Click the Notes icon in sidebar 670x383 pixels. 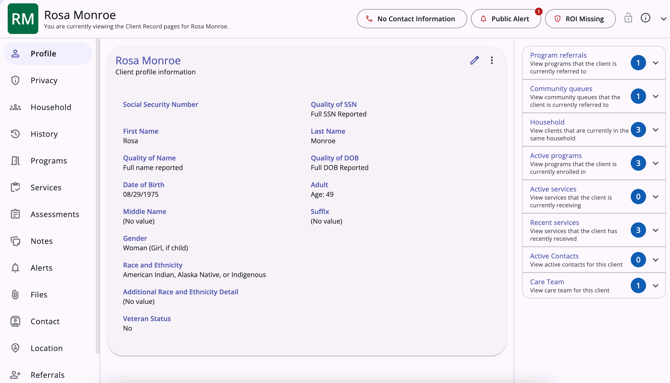coord(15,241)
